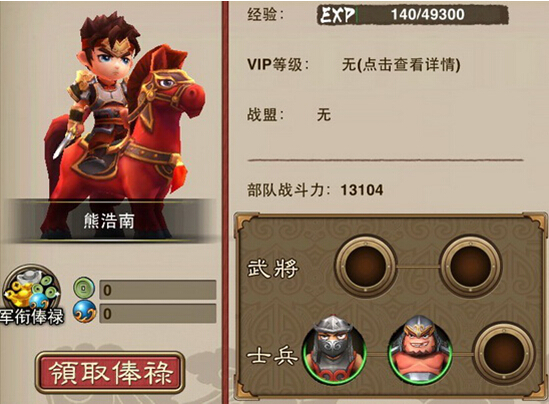Select the masked soldier portrait
Image resolution: width=549 pixels, height=404 pixels.
point(334,349)
